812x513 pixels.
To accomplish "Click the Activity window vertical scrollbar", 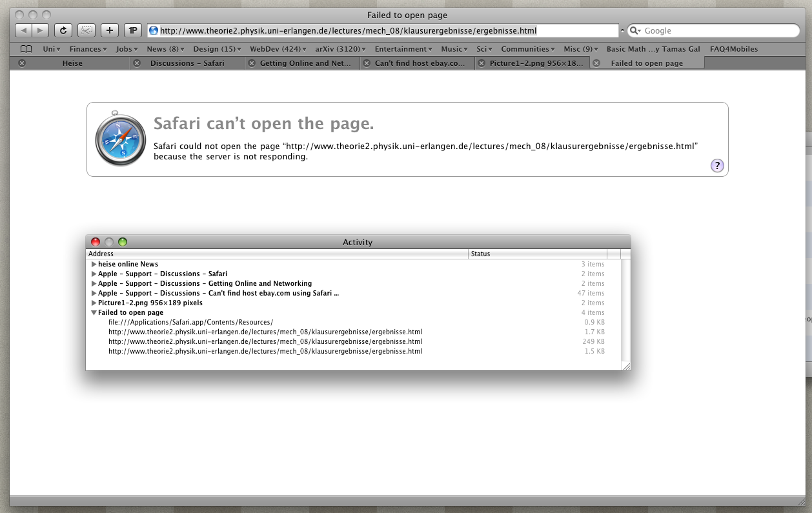I will [x=625, y=310].
